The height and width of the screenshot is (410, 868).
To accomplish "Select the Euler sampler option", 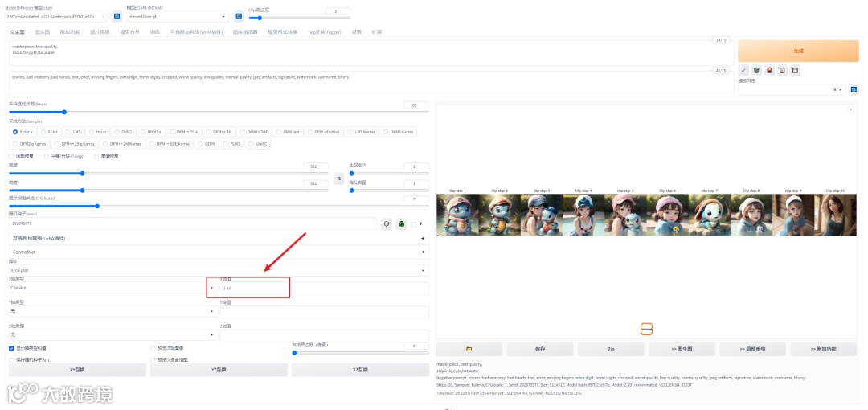I will (49, 132).
